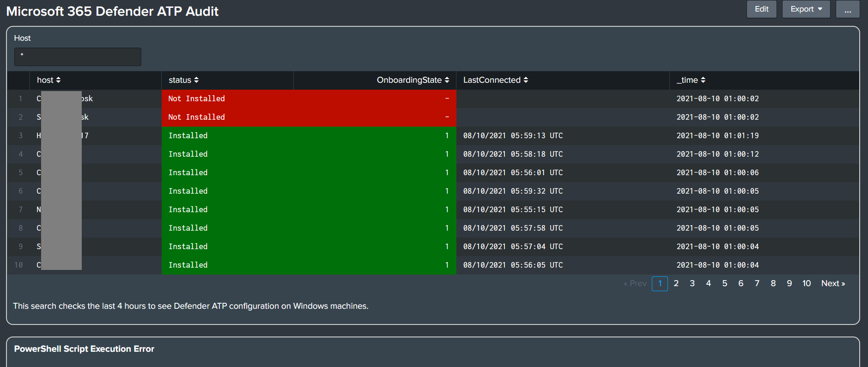Click Not Installed status in row 2
The image size is (868, 367).
coord(197,117)
